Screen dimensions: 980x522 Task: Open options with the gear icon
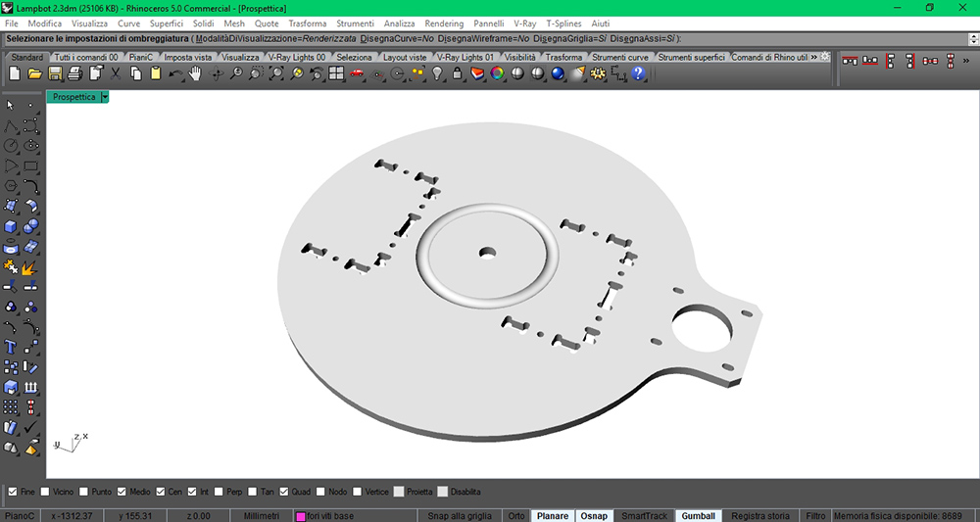598,73
